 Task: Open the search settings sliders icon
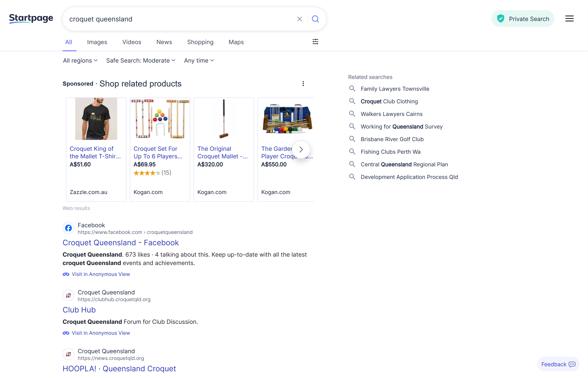(315, 42)
